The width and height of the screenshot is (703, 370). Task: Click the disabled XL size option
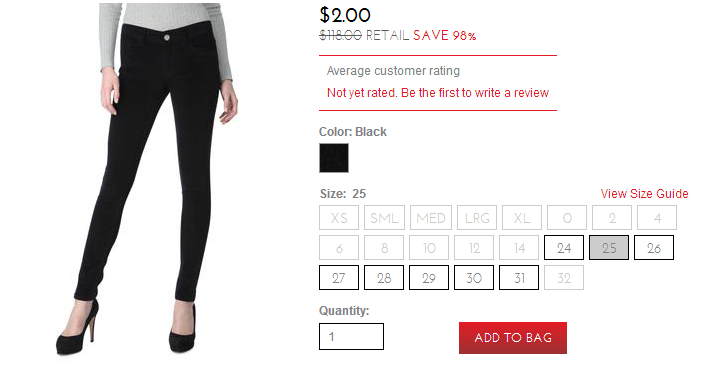(x=522, y=218)
